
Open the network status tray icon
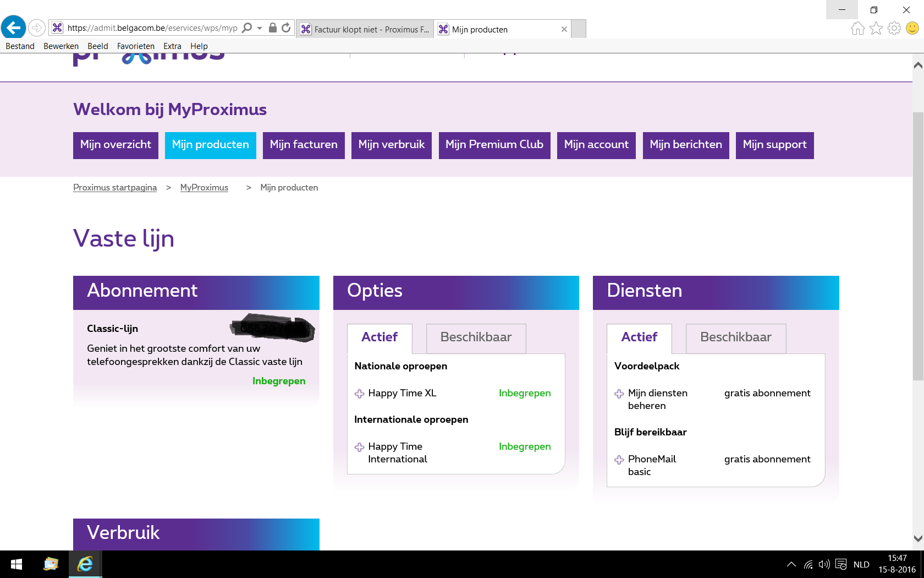(x=809, y=564)
